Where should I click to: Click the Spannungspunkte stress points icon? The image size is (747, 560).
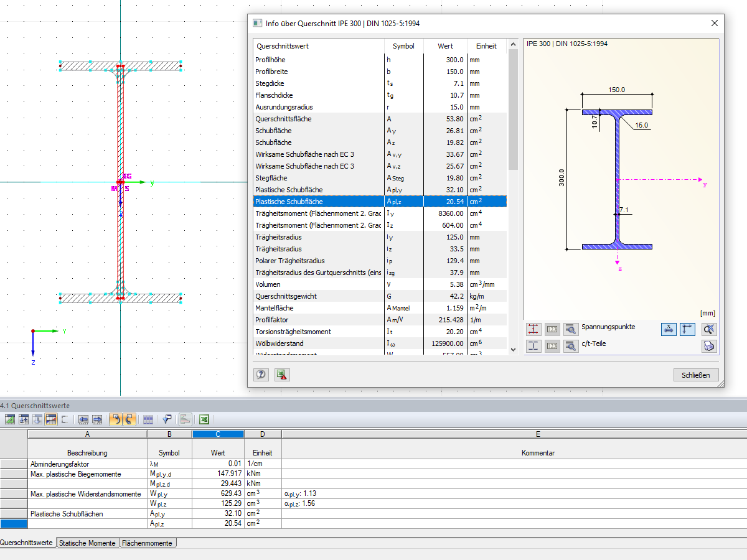(x=533, y=330)
